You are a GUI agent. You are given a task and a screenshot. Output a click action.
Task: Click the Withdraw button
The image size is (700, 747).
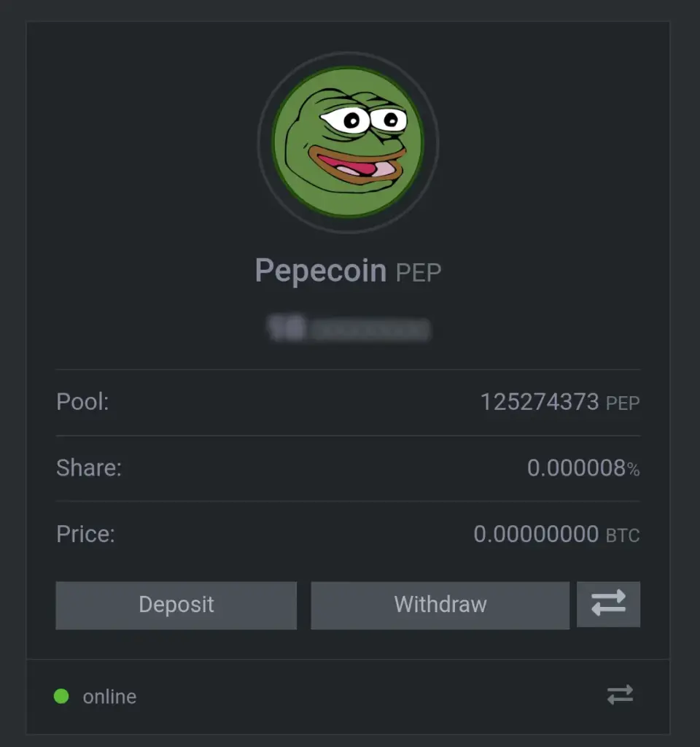(440, 605)
